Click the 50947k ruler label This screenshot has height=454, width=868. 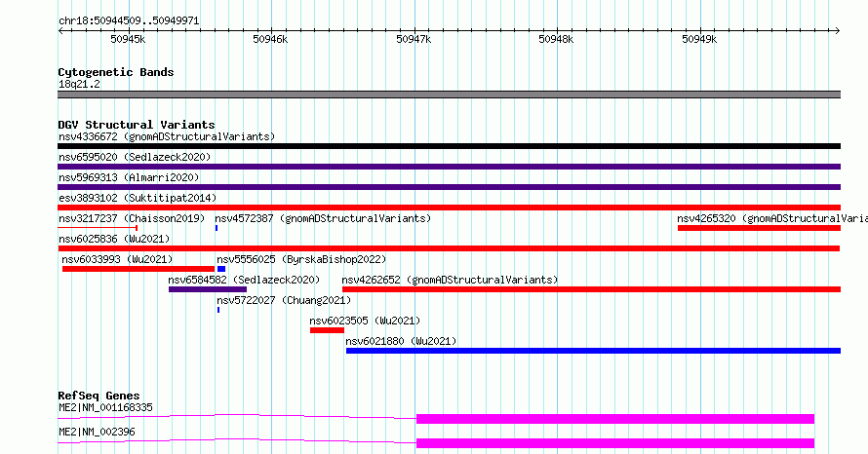click(x=414, y=39)
